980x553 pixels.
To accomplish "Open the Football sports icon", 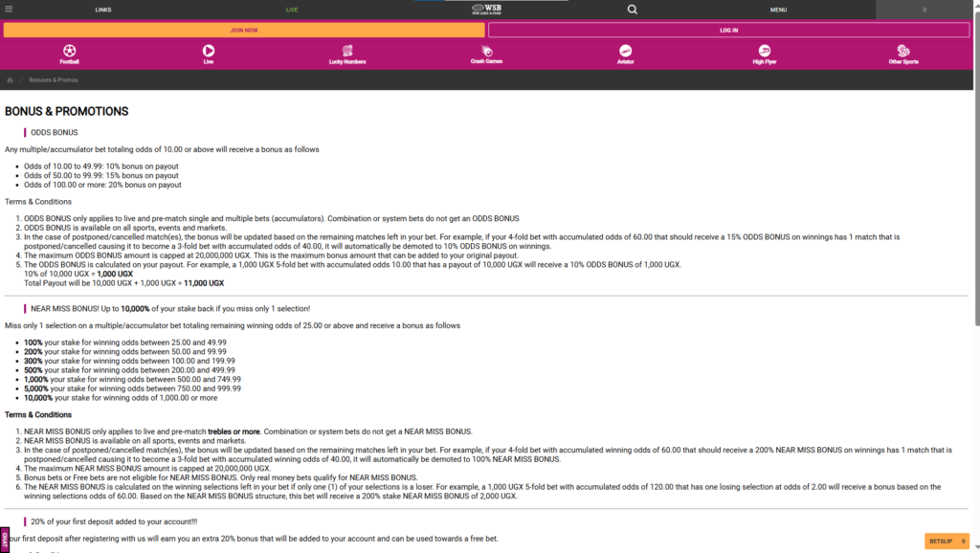I will click(69, 52).
